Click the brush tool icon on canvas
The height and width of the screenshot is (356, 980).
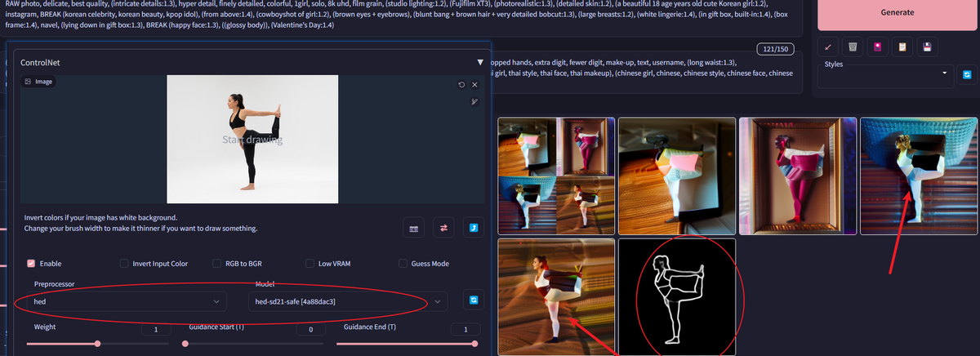[x=474, y=101]
